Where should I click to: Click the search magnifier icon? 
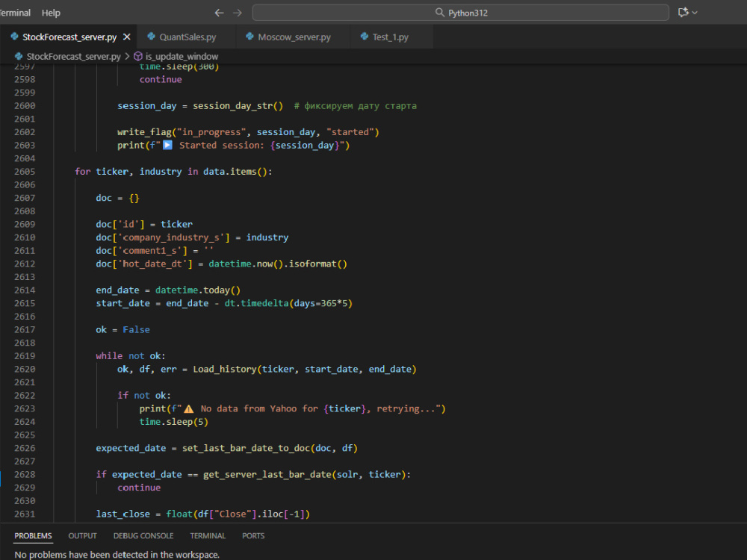point(440,13)
